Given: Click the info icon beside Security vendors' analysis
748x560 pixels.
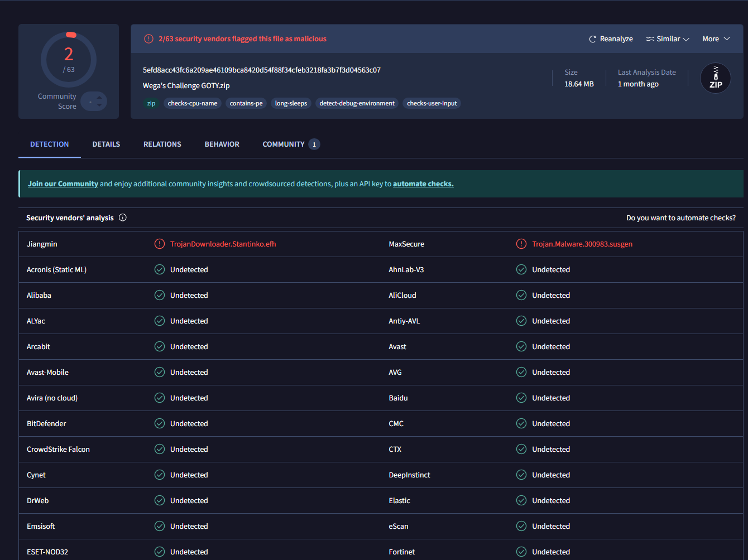Looking at the screenshot, I should [x=123, y=218].
